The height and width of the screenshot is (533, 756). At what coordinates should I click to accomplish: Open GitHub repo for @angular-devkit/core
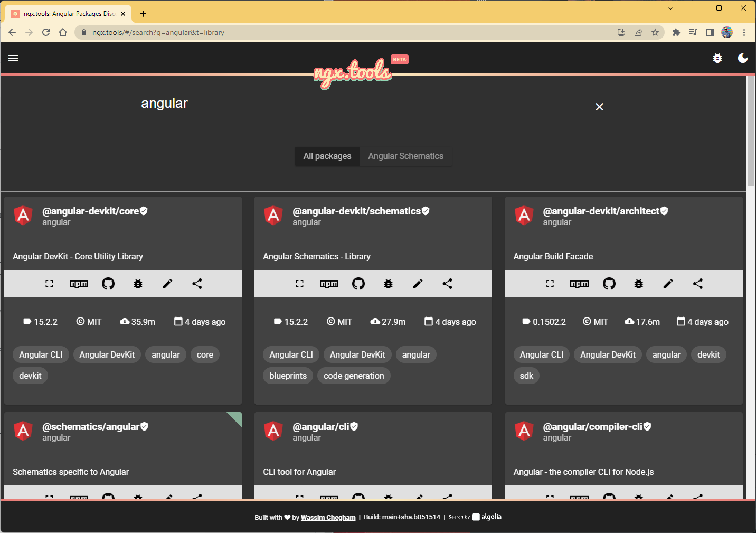click(x=108, y=284)
